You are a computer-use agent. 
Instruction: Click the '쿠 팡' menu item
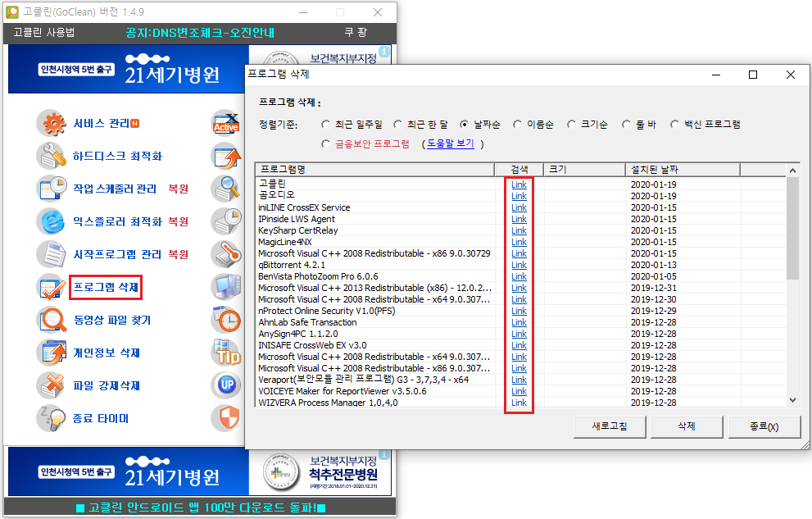pyautogui.click(x=356, y=32)
